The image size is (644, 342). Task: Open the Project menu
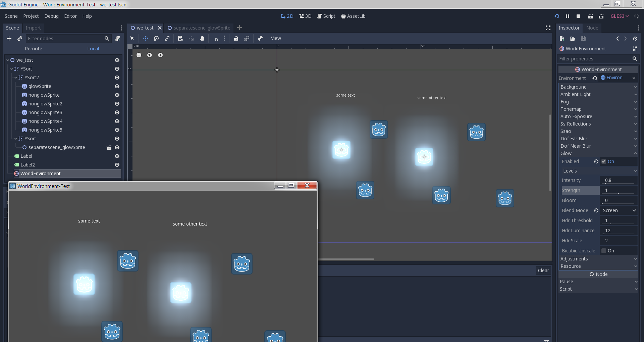[x=31, y=16]
